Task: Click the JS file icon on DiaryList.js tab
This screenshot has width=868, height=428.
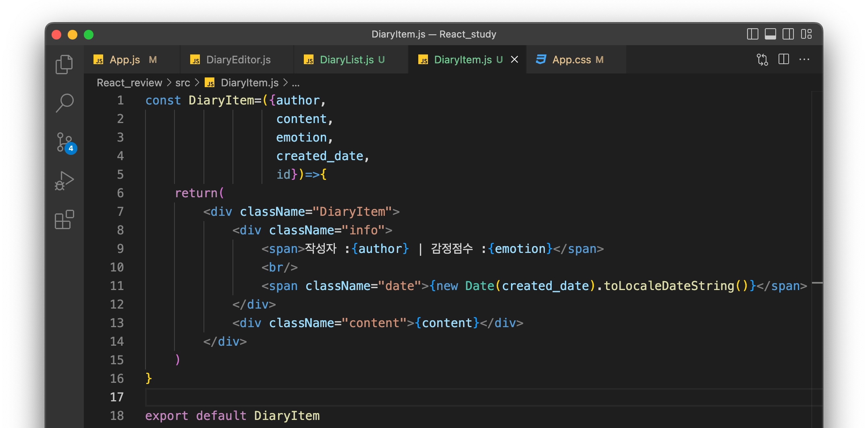Action: (x=309, y=60)
